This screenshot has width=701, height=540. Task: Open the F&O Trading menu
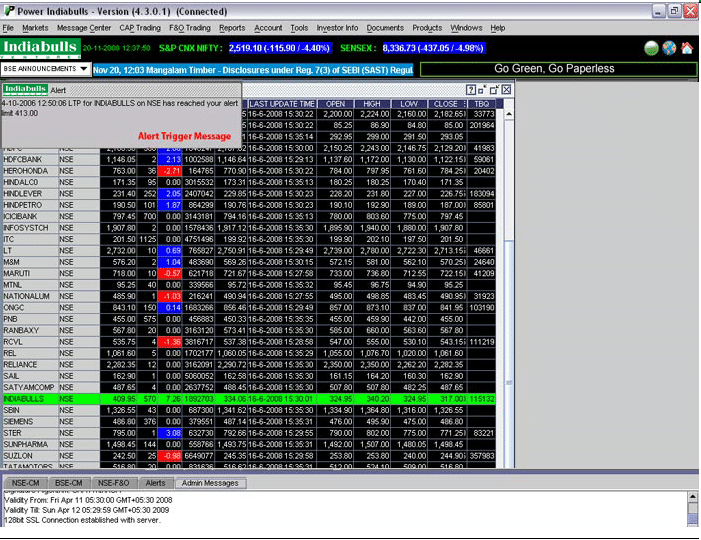[190, 28]
